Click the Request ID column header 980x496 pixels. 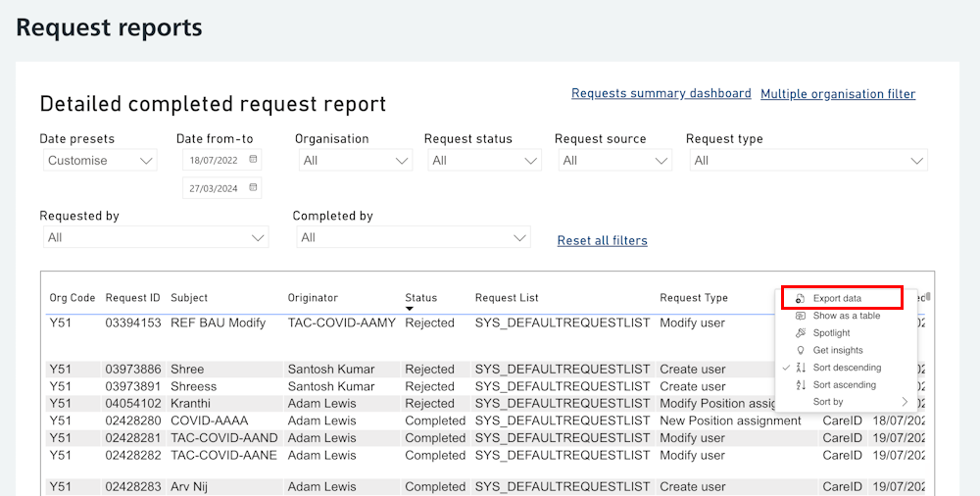click(132, 298)
